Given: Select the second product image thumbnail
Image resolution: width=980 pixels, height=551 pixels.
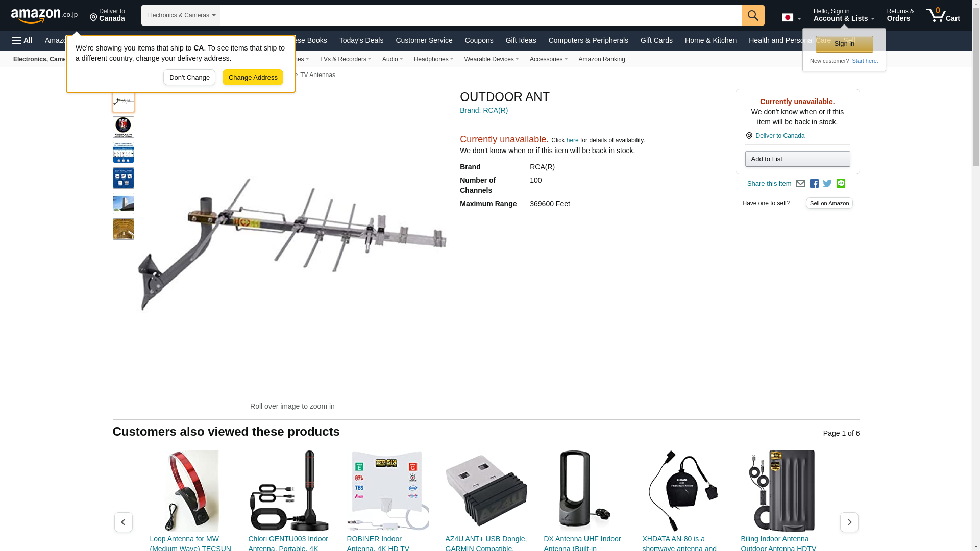Looking at the screenshot, I should 124,127.
